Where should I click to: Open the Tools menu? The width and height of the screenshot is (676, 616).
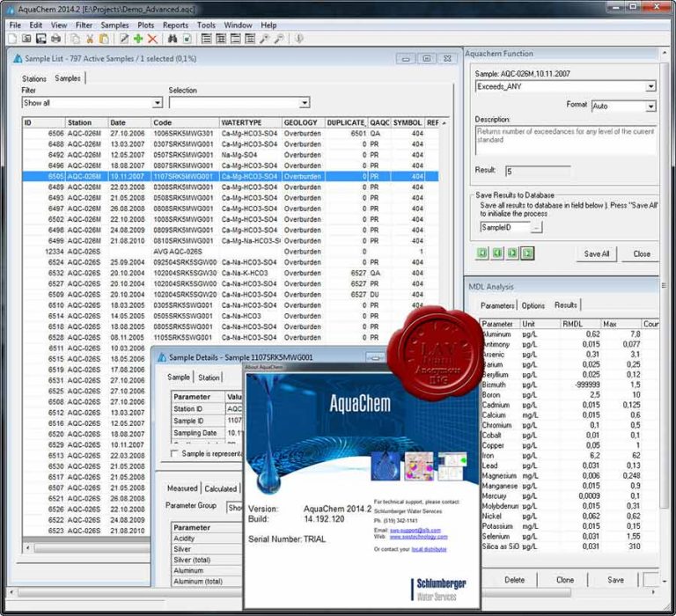206,25
